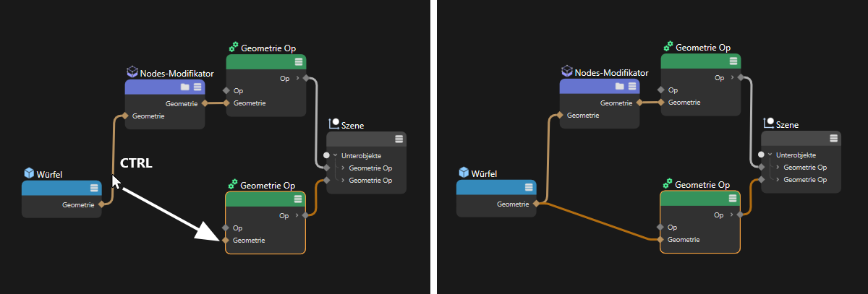This screenshot has height=294, width=868.
Task: Expand second Geometrie Op entry in right Szene node
Action: click(x=778, y=180)
